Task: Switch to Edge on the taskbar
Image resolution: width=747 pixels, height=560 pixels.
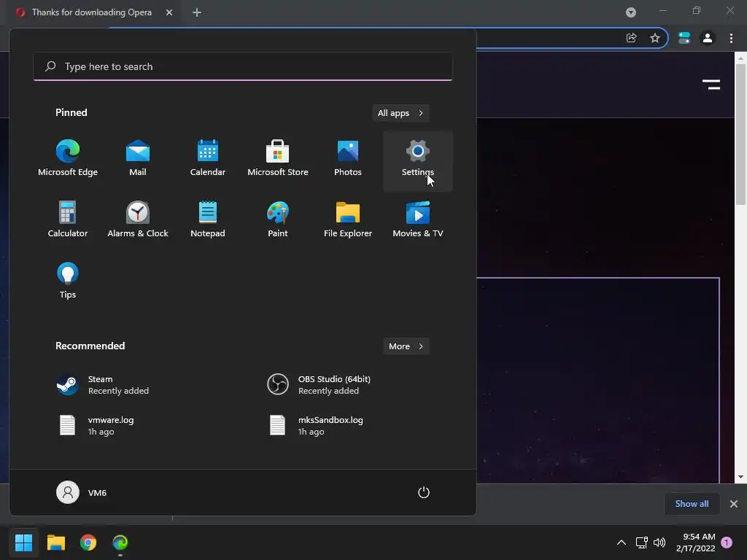Action: click(x=120, y=542)
